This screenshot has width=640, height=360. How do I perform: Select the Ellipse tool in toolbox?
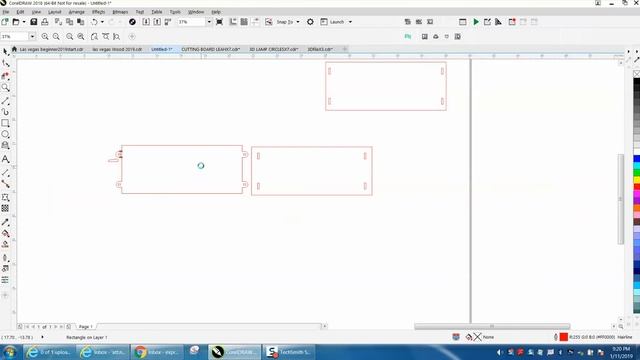(5, 134)
